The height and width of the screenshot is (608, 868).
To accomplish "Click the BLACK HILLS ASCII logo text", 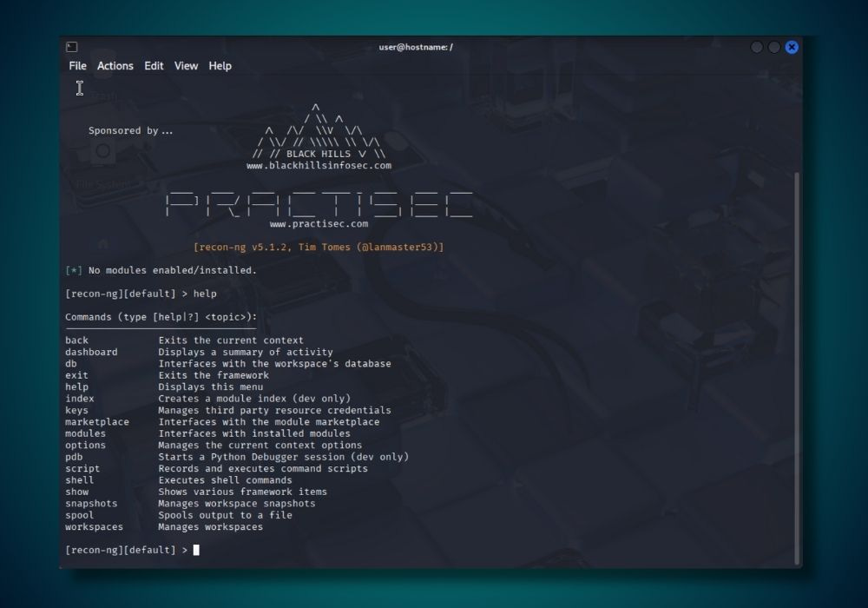I will [319, 154].
